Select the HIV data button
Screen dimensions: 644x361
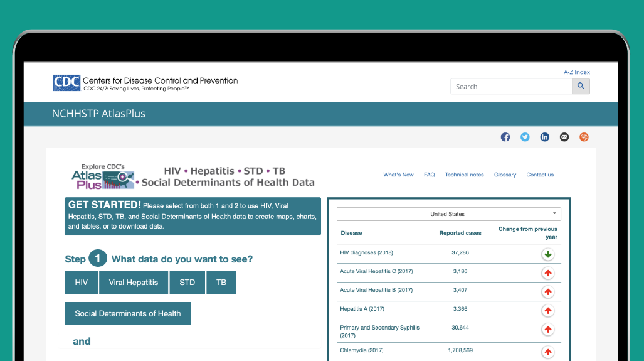click(x=82, y=283)
